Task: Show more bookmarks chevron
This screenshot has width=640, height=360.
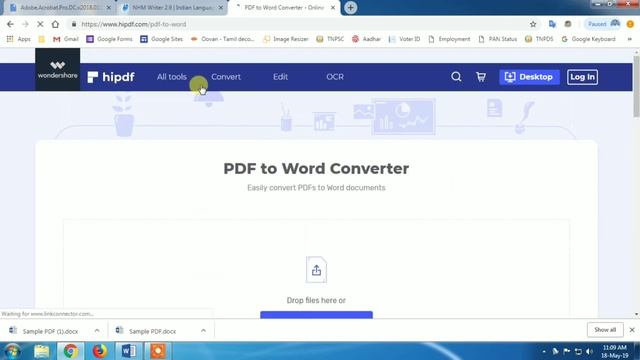Action: (x=629, y=39)
